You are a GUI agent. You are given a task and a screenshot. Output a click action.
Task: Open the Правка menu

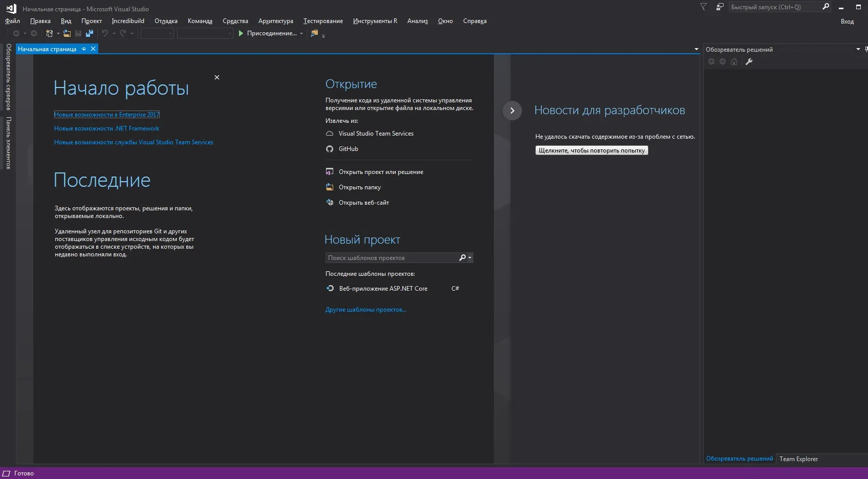pos(40,21)
